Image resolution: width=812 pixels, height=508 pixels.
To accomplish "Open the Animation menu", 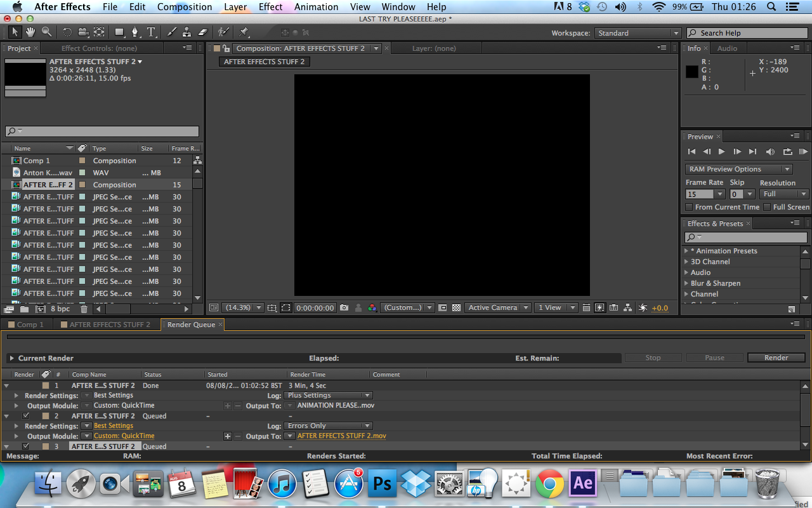I will click(316, 7).
